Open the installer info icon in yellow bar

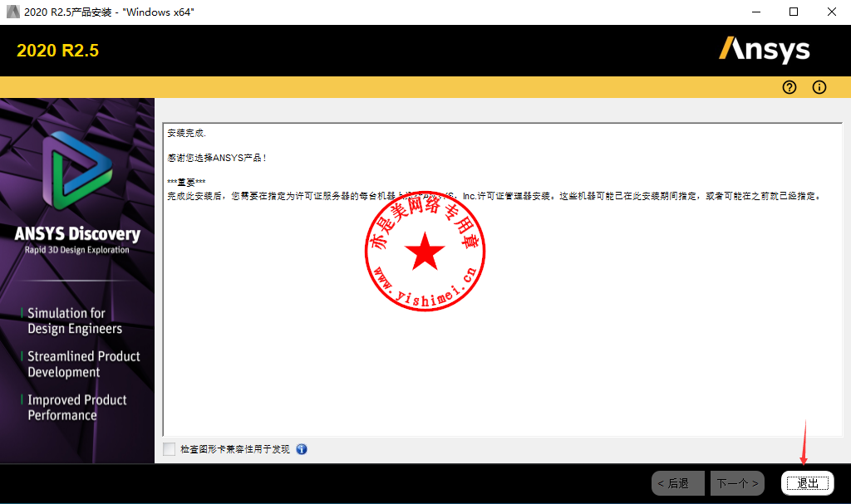(x=819, y=87)
